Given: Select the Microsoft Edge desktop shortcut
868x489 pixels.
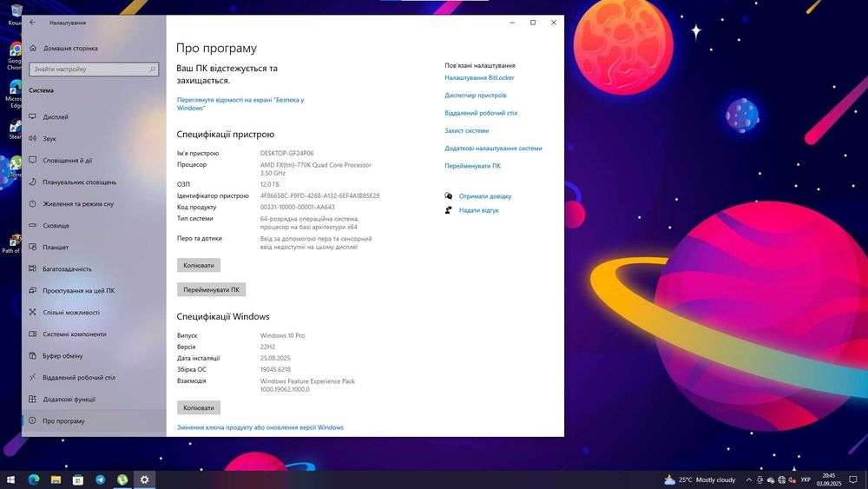Looking at the screenshot, I should tap(15, 94).
